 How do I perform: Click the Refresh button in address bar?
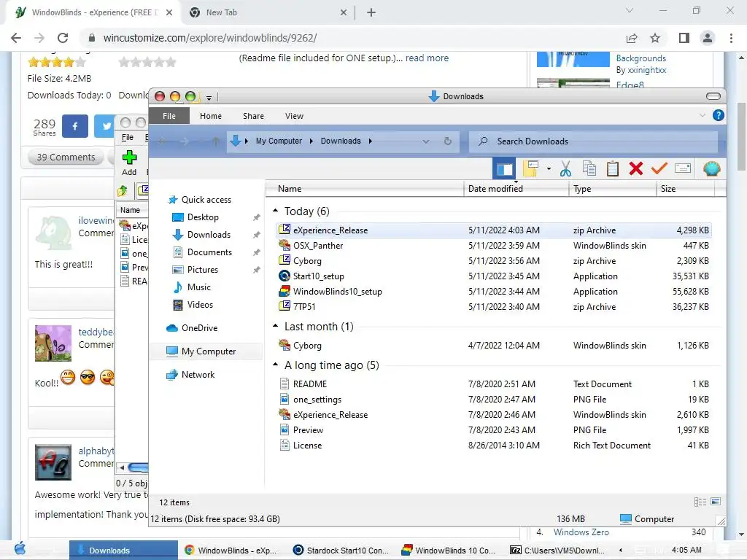(448, 141)
